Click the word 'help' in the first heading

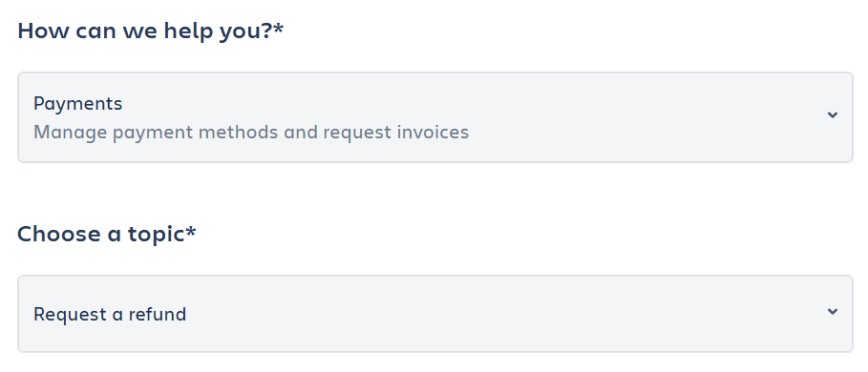click(188, 31)
